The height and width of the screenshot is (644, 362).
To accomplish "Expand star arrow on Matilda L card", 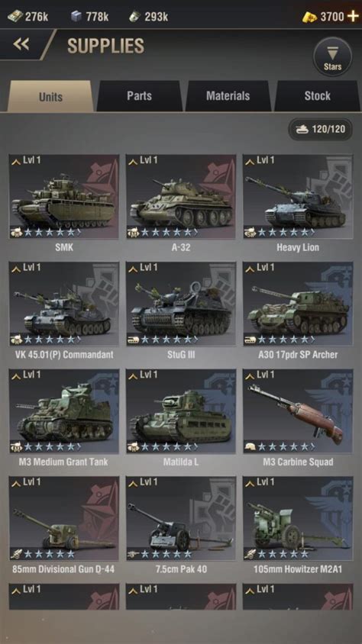I will point(196,447).
